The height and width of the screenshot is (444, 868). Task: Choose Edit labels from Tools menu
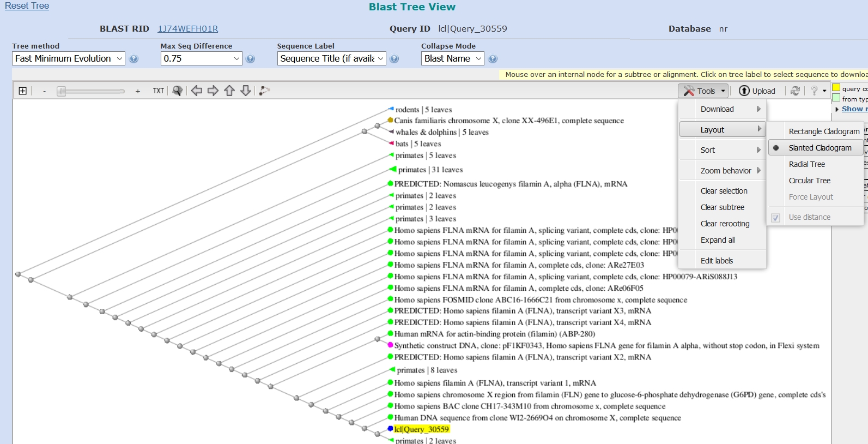(723, 261)
